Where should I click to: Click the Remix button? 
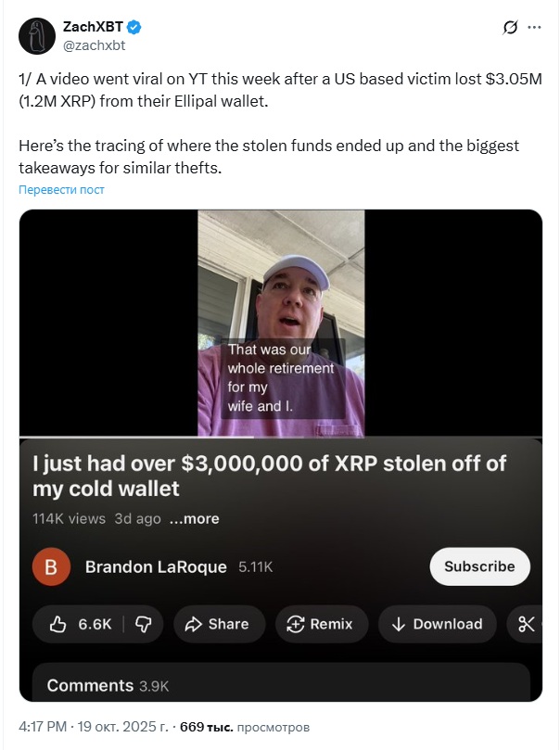coord(321,624)
